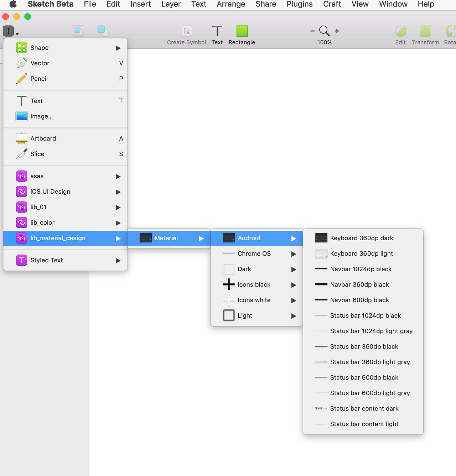The image size is (456, 476).
Task: Select Status bar 600dp black symbol
Action: pyautogui.click(x=363, y=378)
